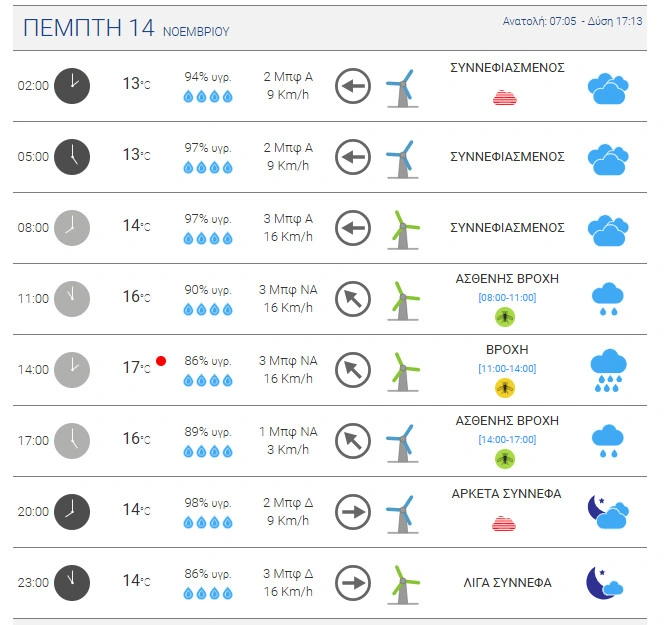Click the humidity droplets at 05:00

click(208, 168)
